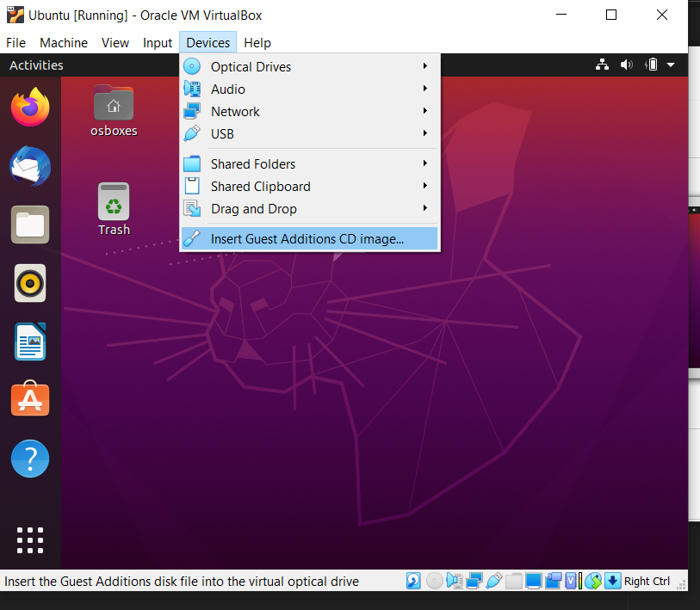Click the USB status bar indicator
Viewport: 700px width, 610px height.
(494, 581)
